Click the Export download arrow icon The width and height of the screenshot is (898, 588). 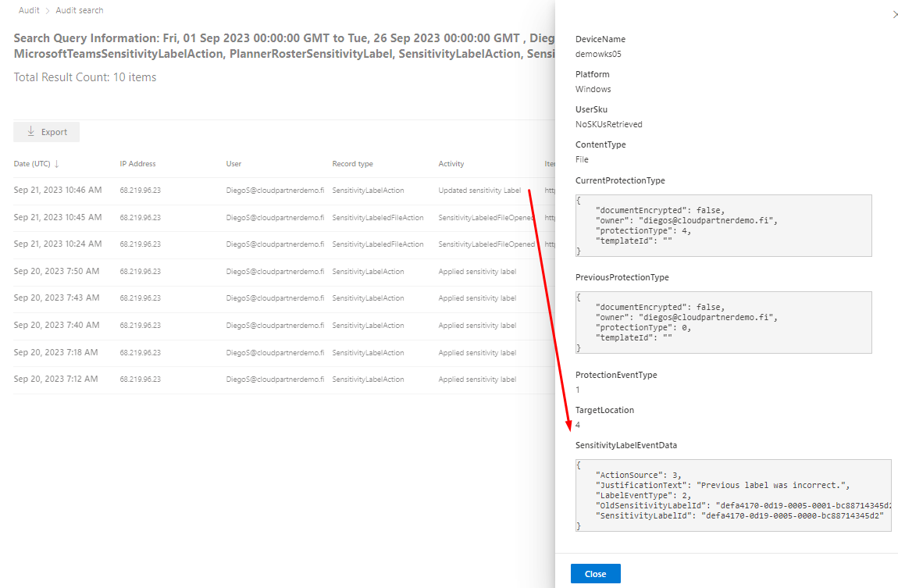click(x=31, y=132)
